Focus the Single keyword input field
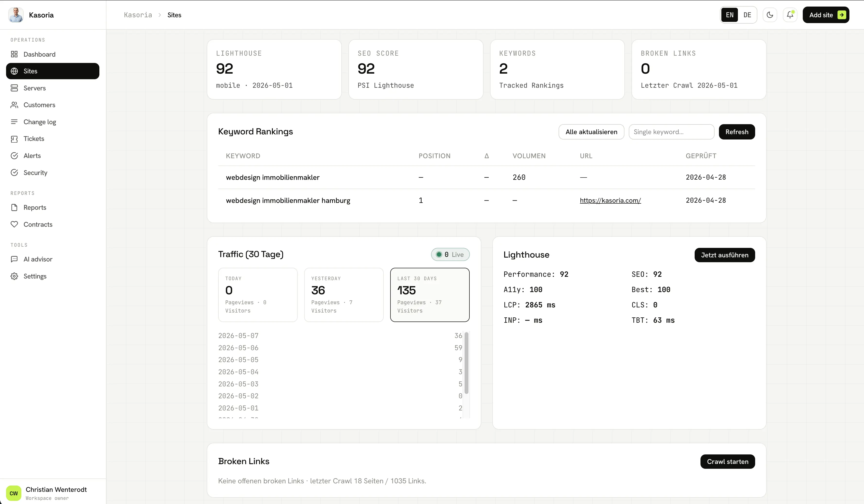Image resolution: width=864 pixels, height=504 pixels. tap(671, 132)
